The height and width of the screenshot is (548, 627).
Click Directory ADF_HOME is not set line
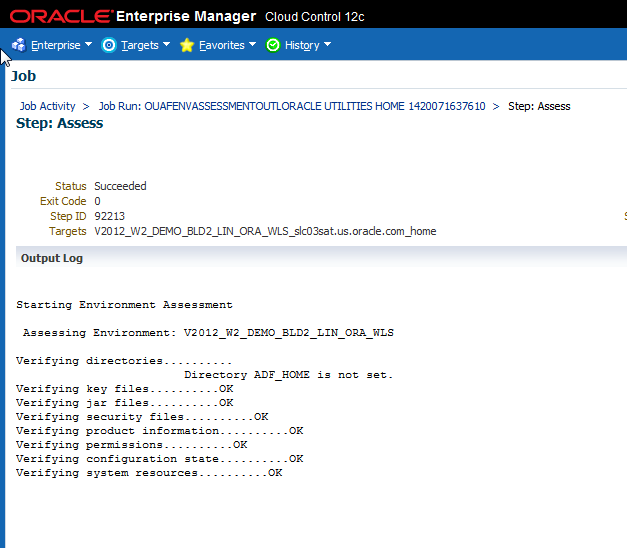point(288,375)
